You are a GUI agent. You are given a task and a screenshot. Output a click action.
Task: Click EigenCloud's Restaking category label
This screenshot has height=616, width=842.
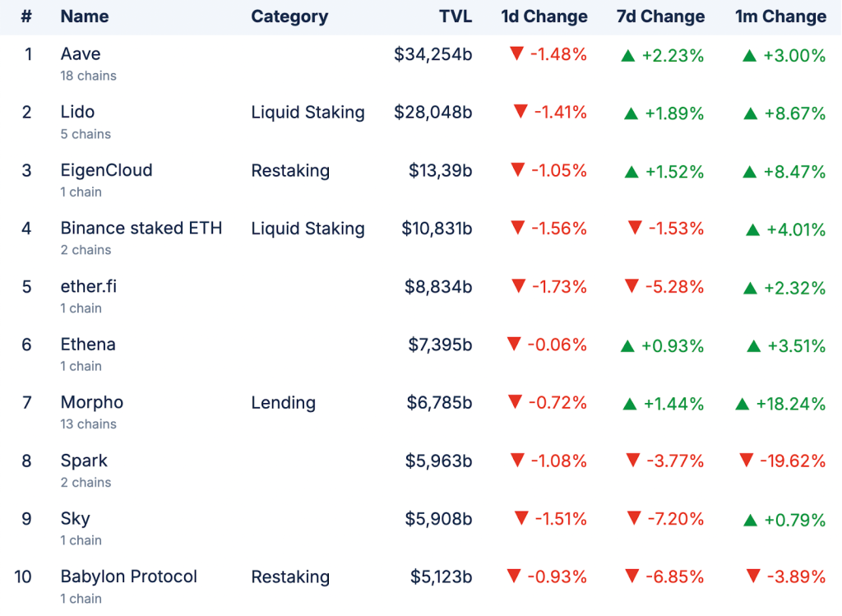click(290, 171)
